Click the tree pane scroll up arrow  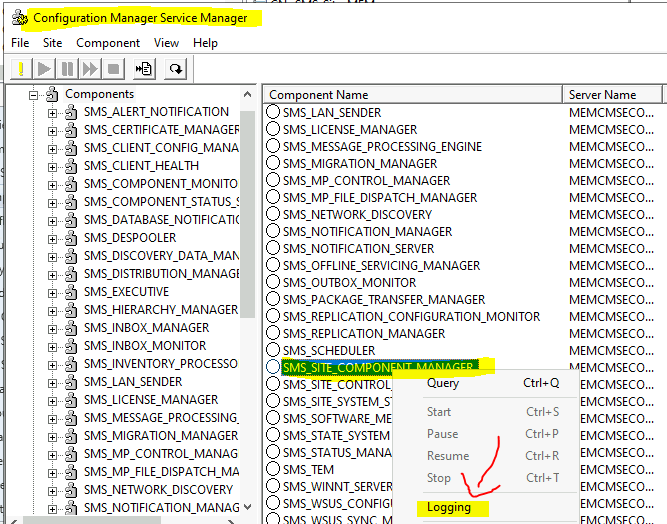point(248,94)
